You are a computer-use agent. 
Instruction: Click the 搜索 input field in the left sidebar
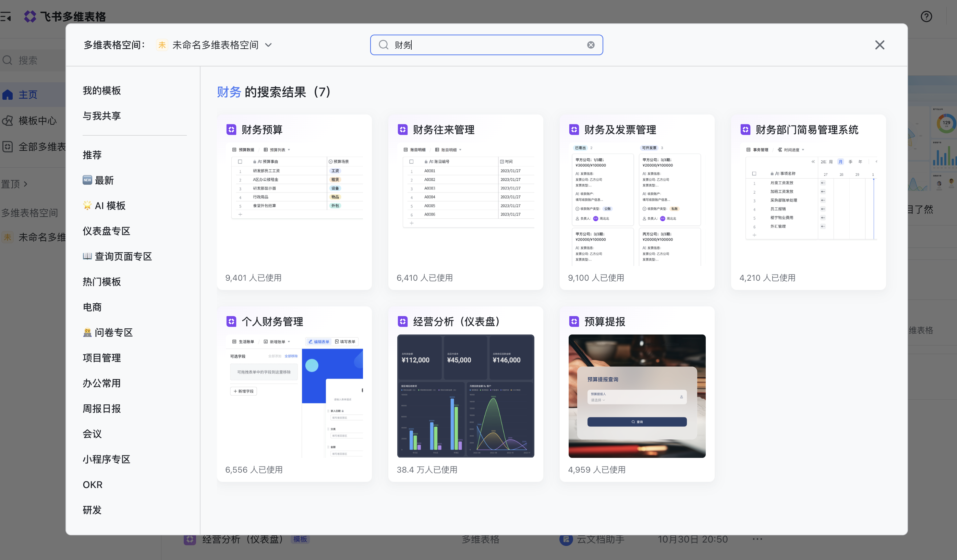coord(28,60)
